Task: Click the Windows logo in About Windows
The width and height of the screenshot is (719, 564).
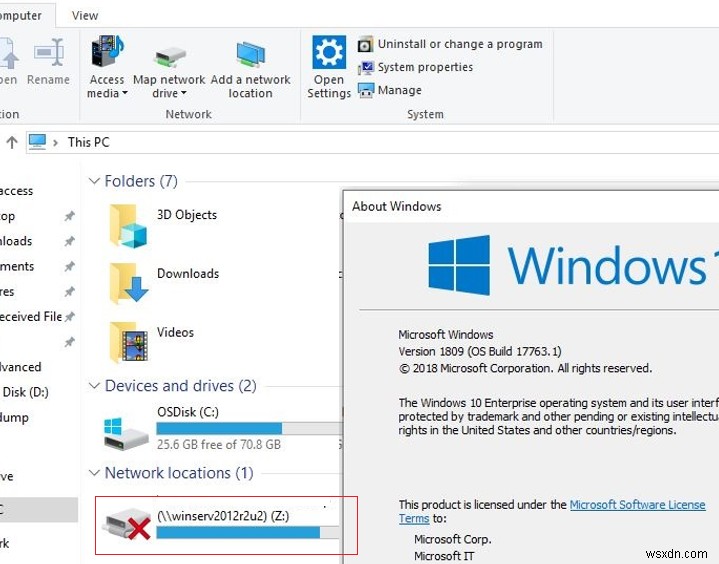Action: click(x=459, y=265)
